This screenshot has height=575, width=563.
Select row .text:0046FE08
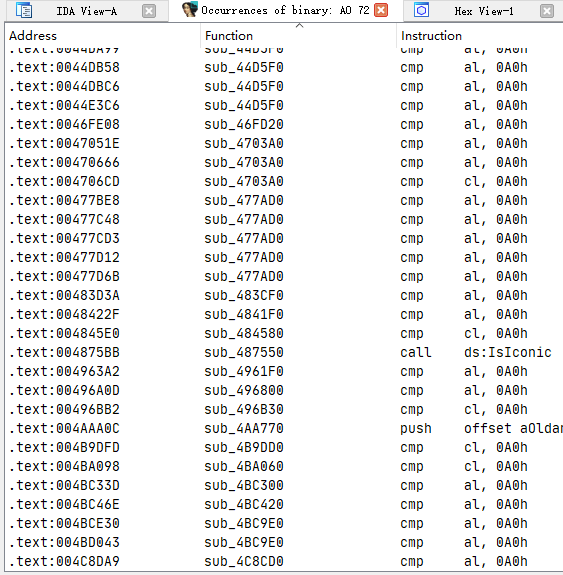coord(284,125)
